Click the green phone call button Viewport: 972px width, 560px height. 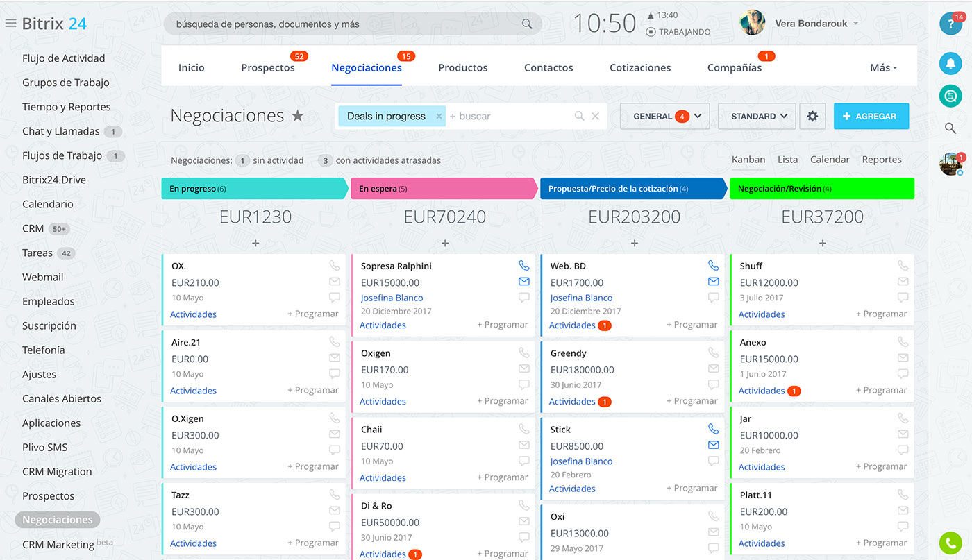click(950, 543)
